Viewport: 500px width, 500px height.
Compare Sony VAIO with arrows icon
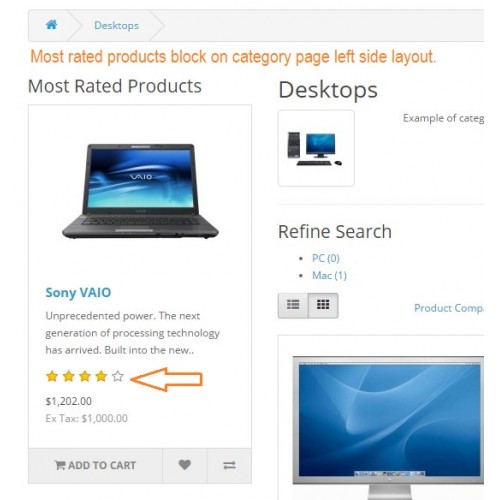pyautogui.click(x=229, y=465)
